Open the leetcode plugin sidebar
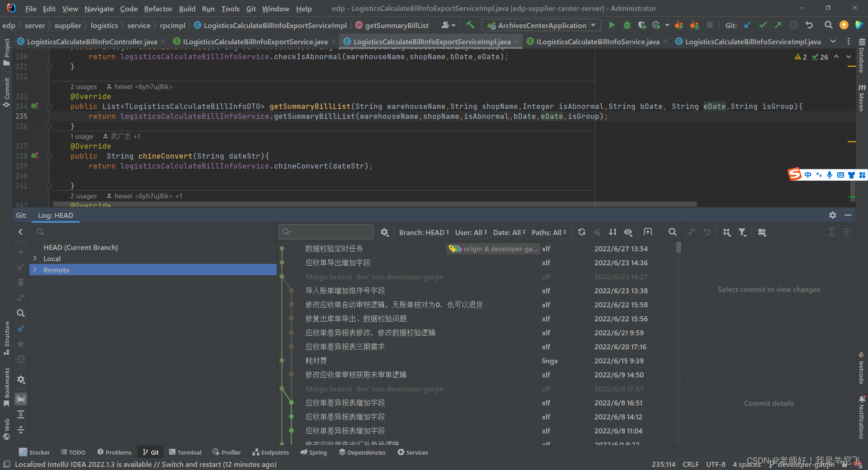Viewport: 868px width, 470px height. 862,368
